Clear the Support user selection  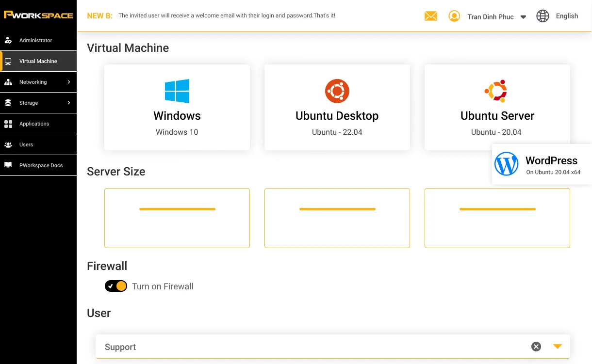pos(536,347)
